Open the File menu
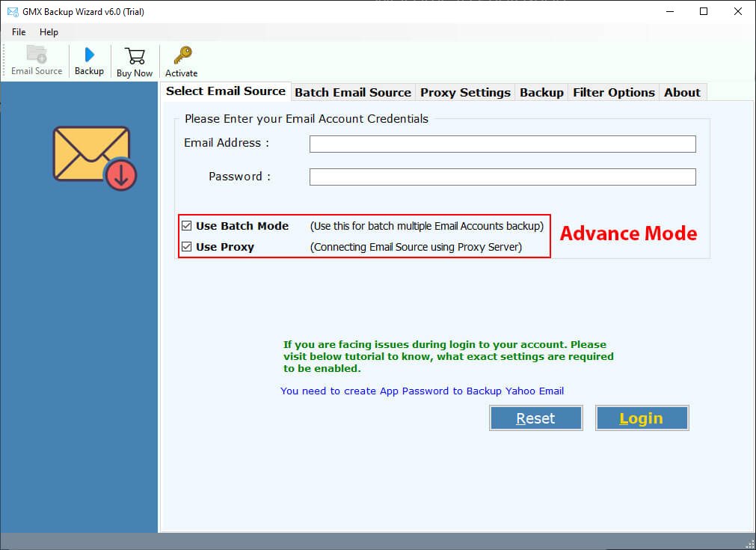Screen dimensions: 756x550 pyautogui.click(x=19, y=32)
